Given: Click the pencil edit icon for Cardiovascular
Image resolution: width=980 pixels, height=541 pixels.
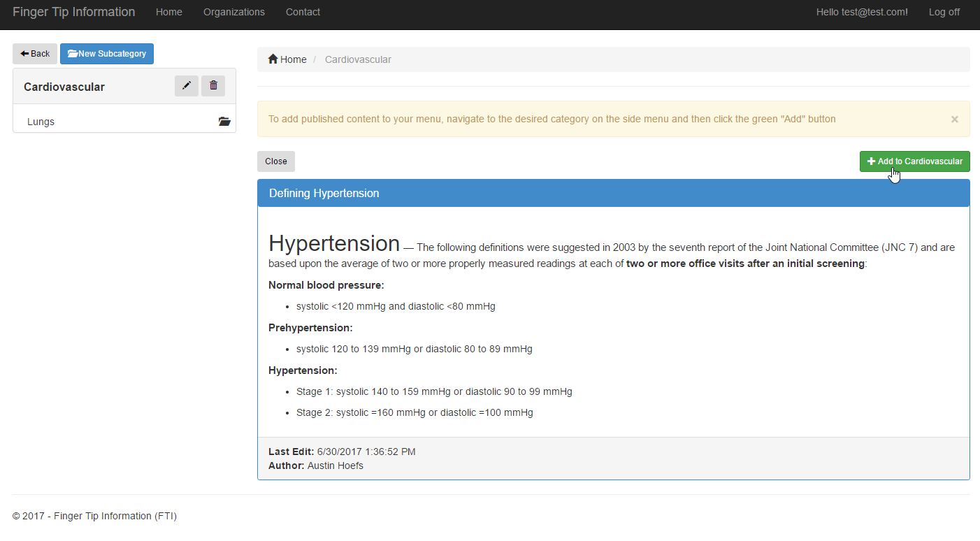Looking at the screenshot, I should point(186,86).
